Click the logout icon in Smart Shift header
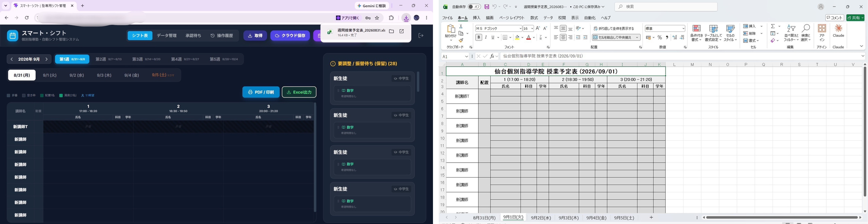This screenshot has height=224, width=868. click(x=421, y=35)
